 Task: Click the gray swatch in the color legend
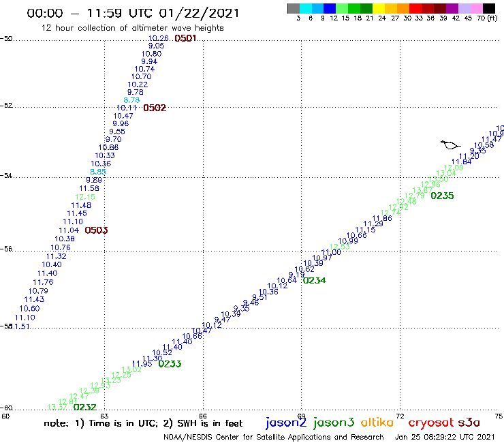[294, 8]
